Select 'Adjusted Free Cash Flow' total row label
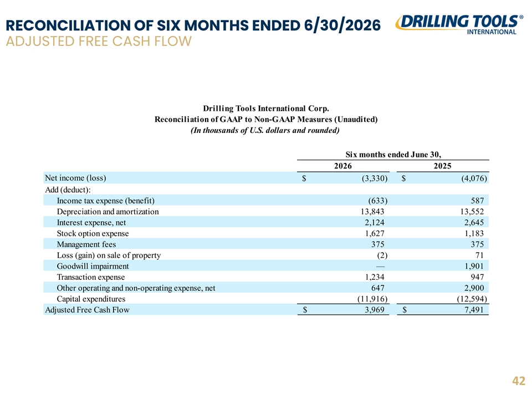The height and width of the screenshot is (399, 532). (87, 310)
